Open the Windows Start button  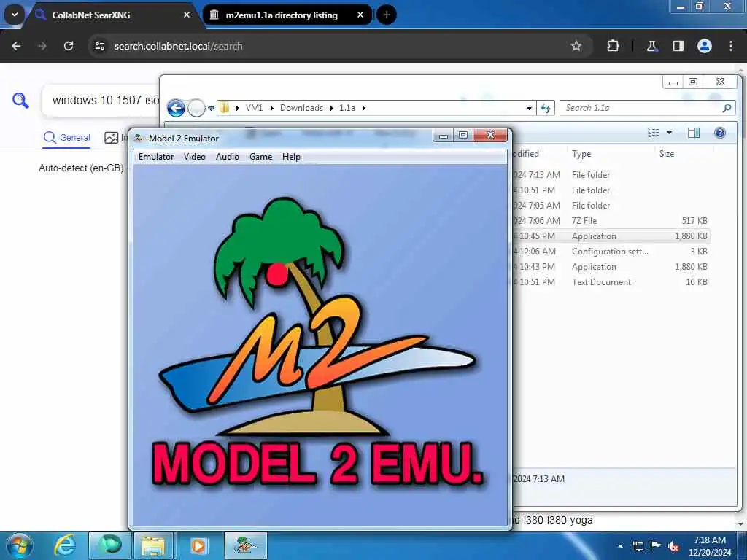(20, 545)
